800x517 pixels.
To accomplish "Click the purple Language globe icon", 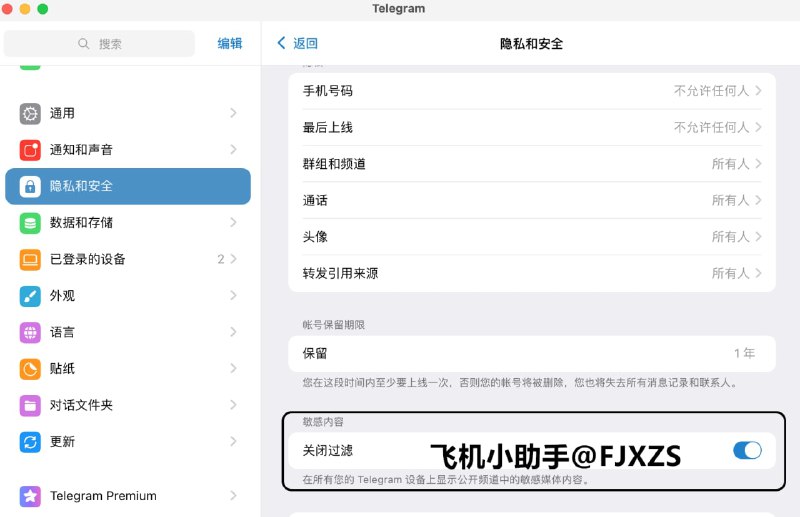I will [x=30, y=333].
